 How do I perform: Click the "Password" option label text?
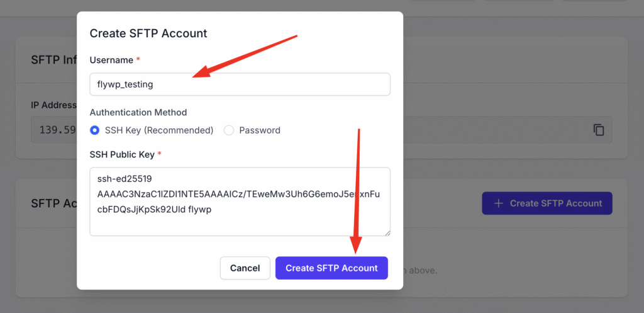click(x=260, y=130)
